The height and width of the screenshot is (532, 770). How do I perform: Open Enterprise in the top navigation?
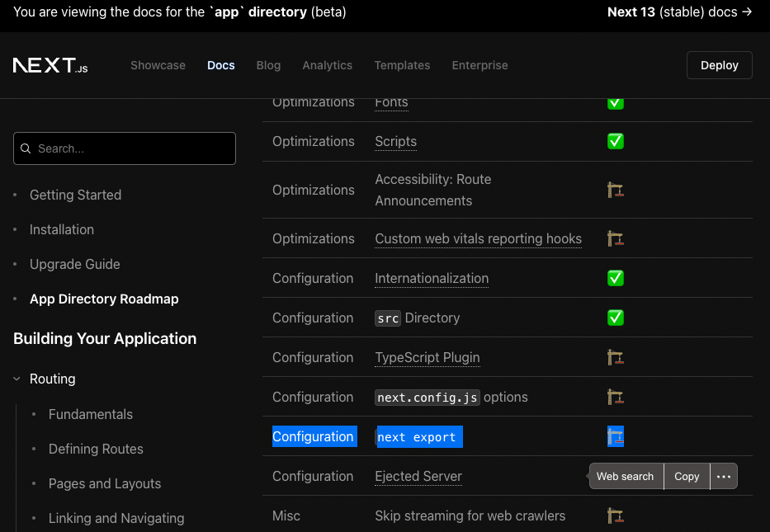click(x=479, y=65)
